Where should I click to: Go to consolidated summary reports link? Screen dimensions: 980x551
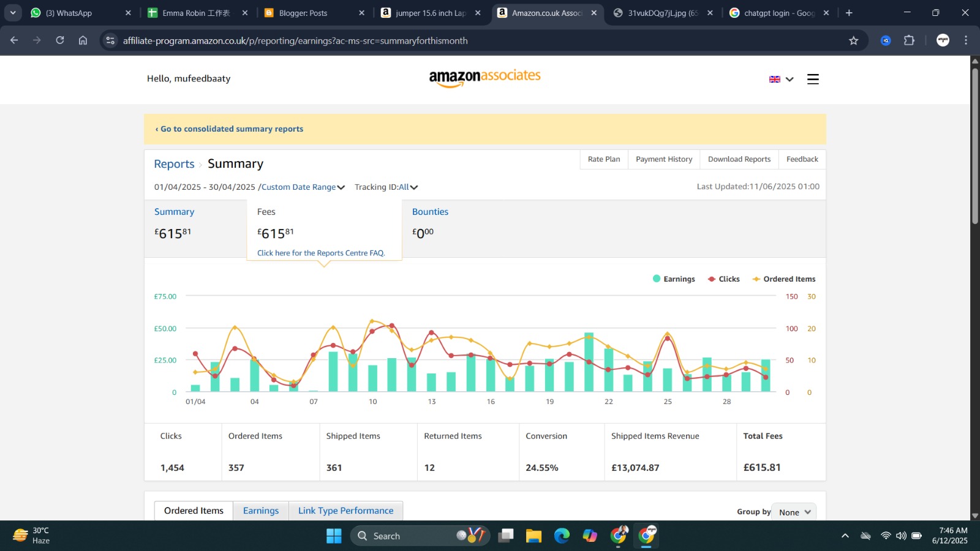coord(230,129)
